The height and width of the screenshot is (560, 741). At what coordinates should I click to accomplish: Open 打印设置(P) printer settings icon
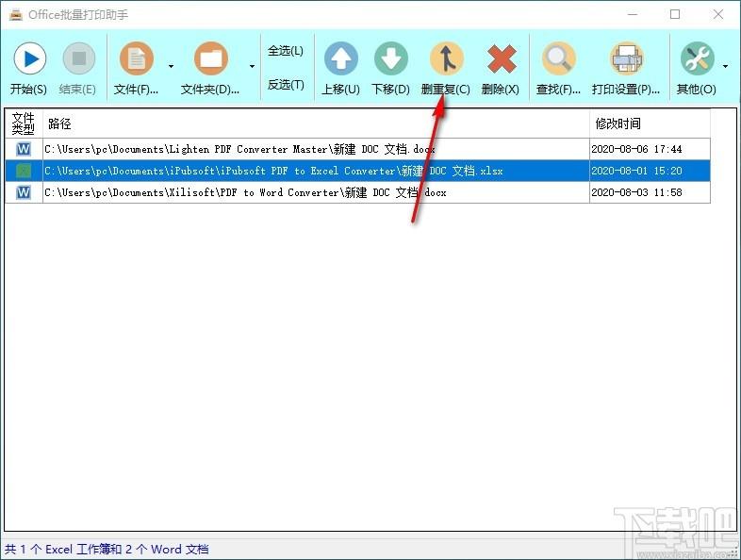pyautogui.click(x=627, y=58)
